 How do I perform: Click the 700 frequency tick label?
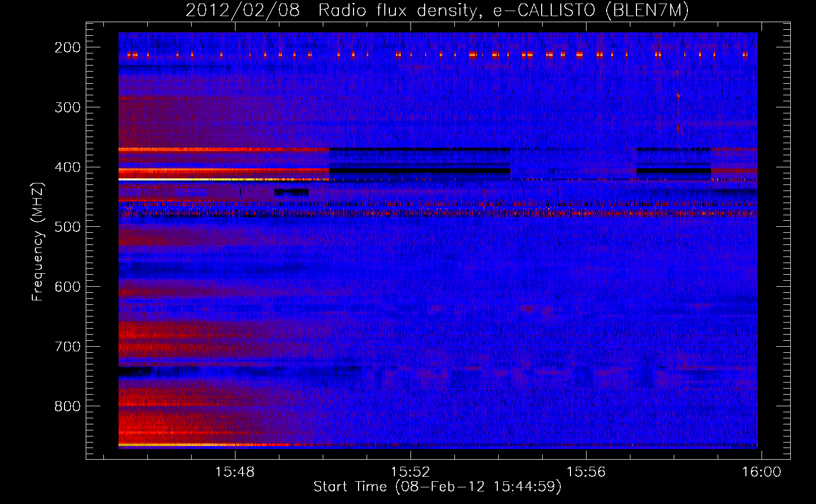(x=68, y=347)
